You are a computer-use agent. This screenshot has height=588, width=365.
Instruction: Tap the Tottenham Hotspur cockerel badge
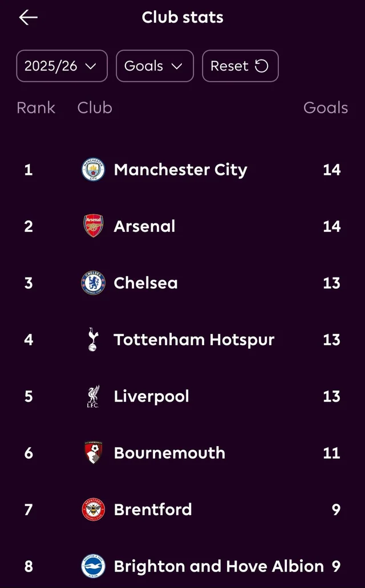(x=93, y=340)
